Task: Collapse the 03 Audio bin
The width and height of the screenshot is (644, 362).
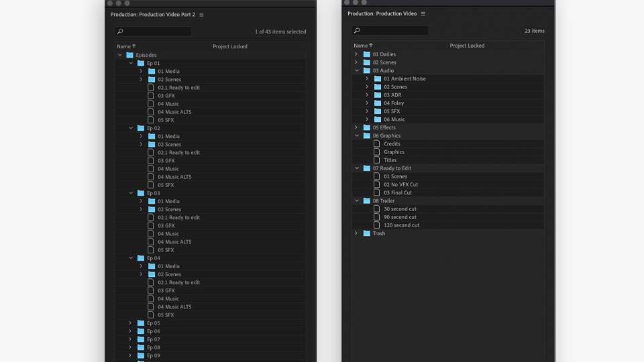Action: pyautogui.click(x=357, y=70)
